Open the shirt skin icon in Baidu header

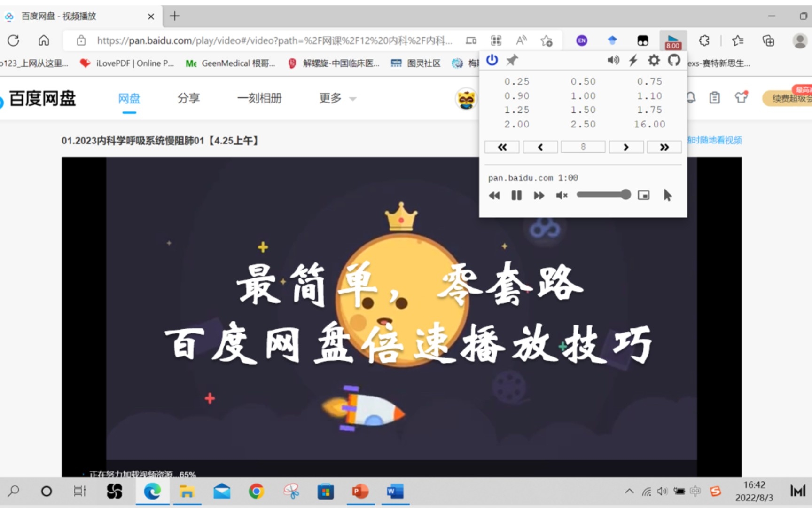coord(741,97)
